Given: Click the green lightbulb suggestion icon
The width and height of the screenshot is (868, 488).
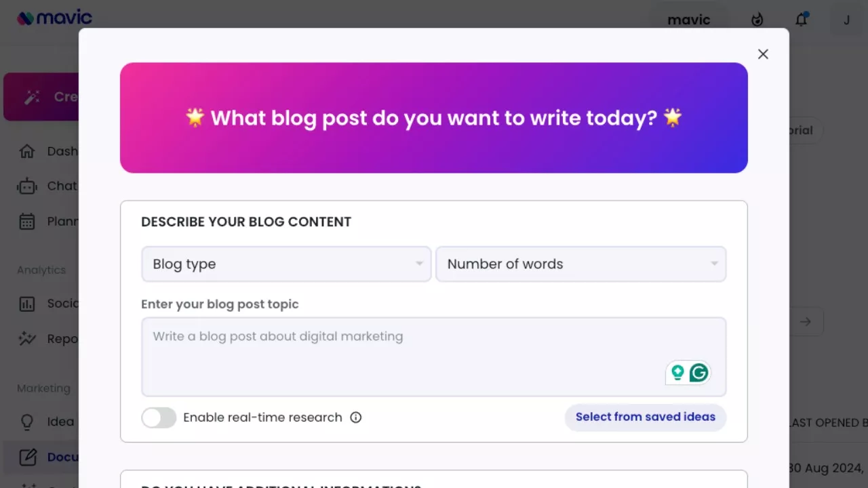Looking at the screenshot, I should click(x=677, y=372).
